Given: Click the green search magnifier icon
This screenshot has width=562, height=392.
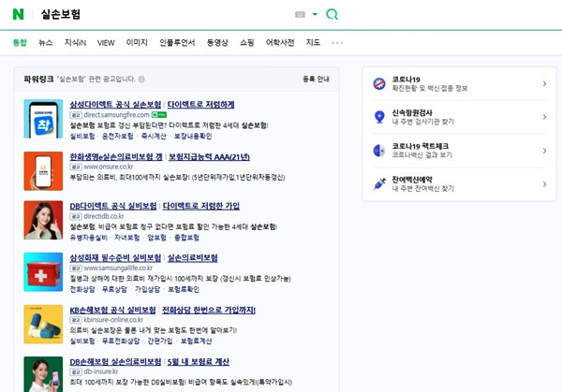Looking at the screenshot, I should pos(332,14).
